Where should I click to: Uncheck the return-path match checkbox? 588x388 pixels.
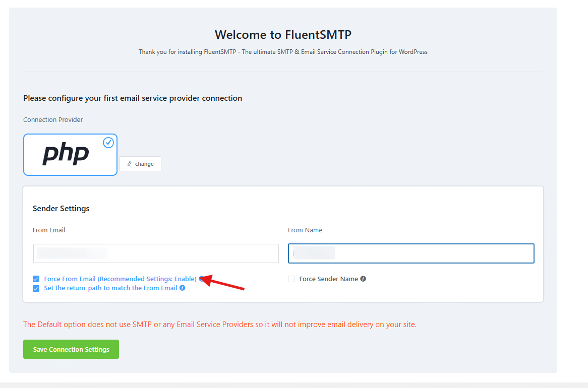point(36,288)
